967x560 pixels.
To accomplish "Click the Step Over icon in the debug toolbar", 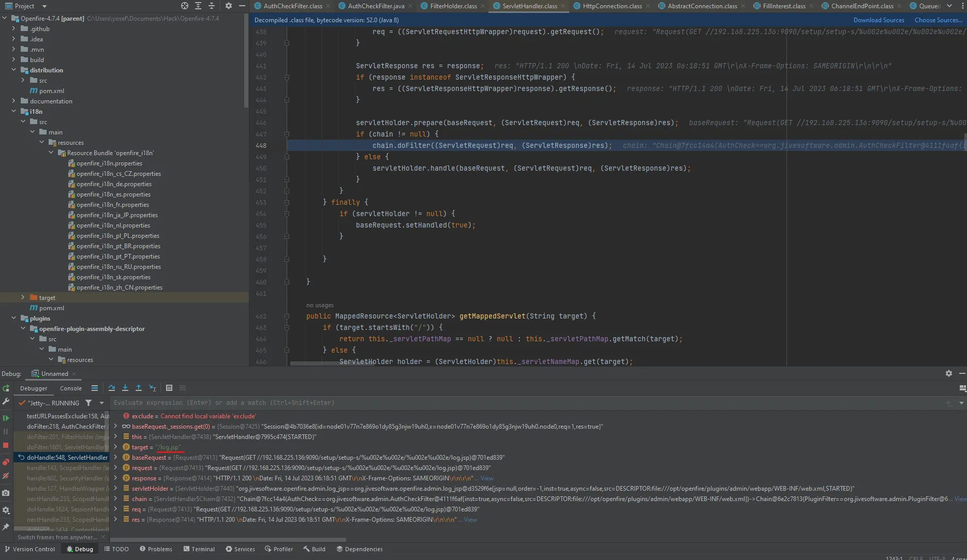I will click(111, 388).
